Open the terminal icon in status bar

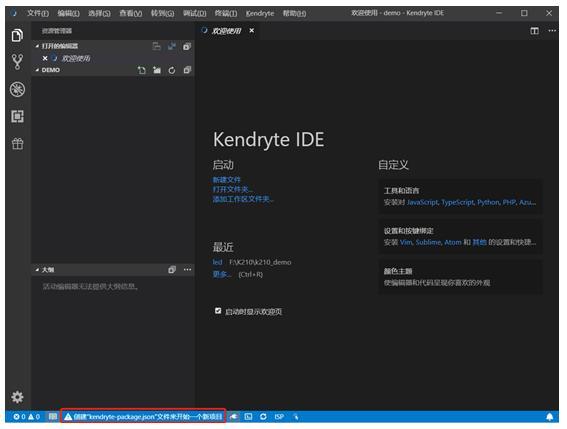(x=248, y=417)
